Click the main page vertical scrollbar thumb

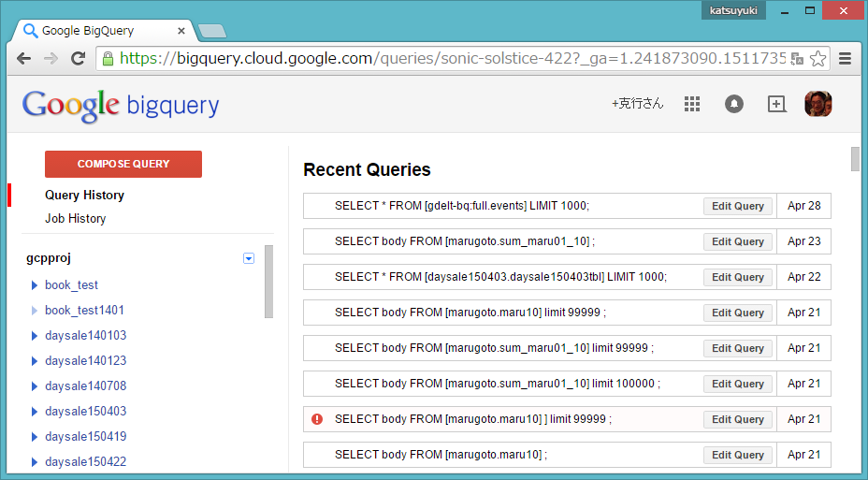[855, 159]
